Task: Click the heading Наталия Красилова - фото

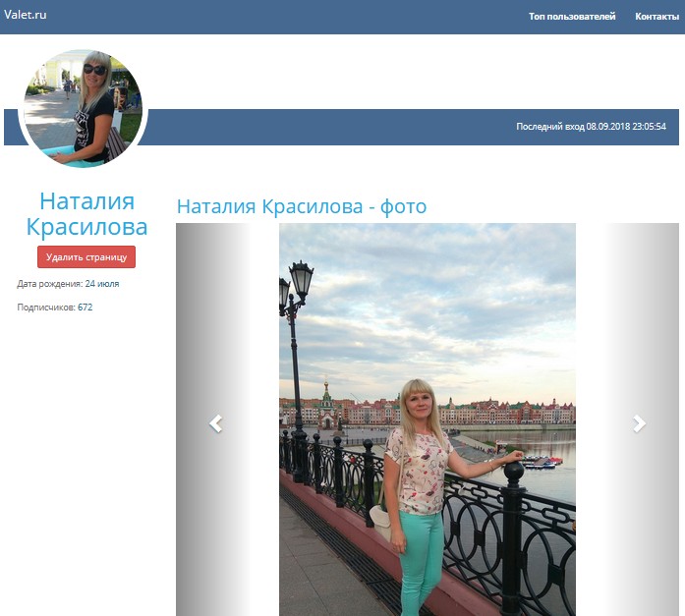Action: tap(301, 207)
